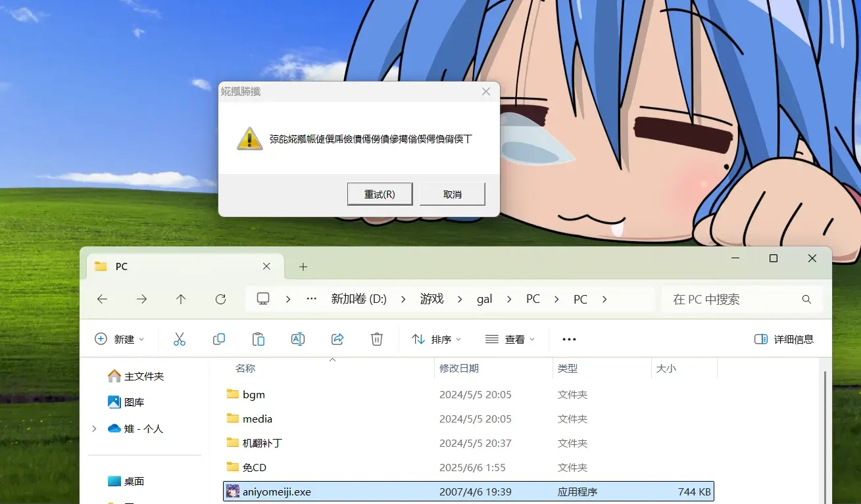The width and height of the screenshot is (861, 504).
Task: Go back in File Explorer
Action: coord(102,299)
